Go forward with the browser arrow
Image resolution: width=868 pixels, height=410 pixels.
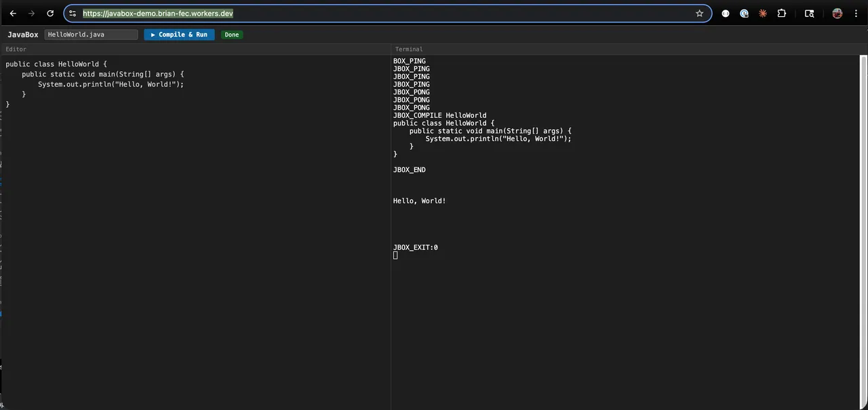click(x=31, y=13)
